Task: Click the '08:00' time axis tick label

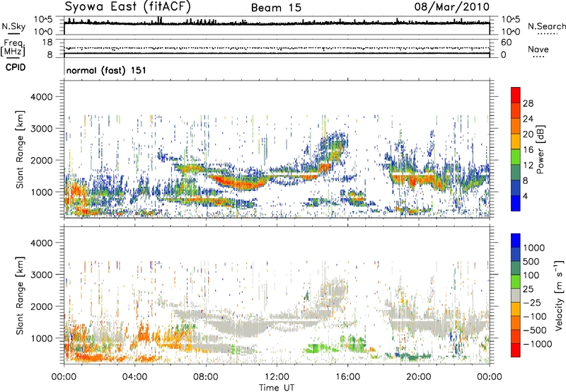Action: tap(206, 377)
